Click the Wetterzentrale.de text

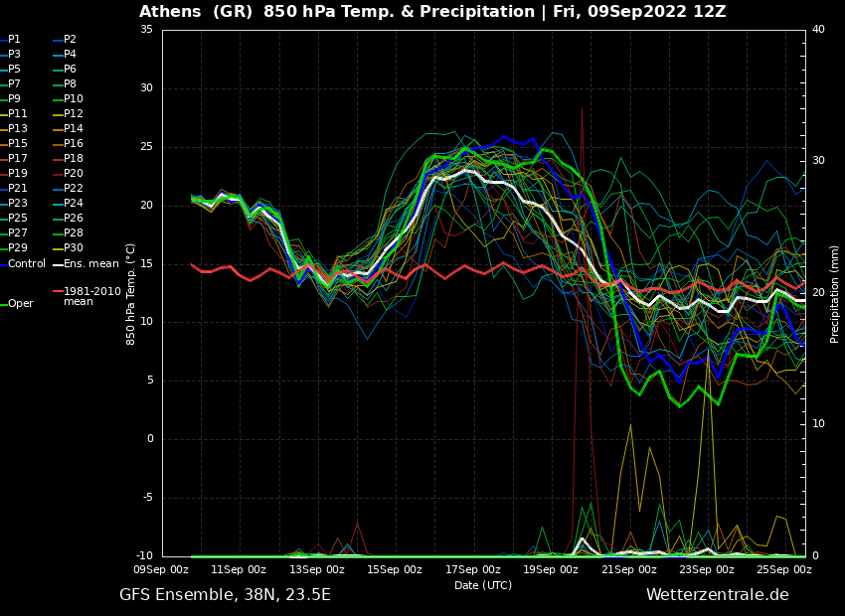click(717, 595)
